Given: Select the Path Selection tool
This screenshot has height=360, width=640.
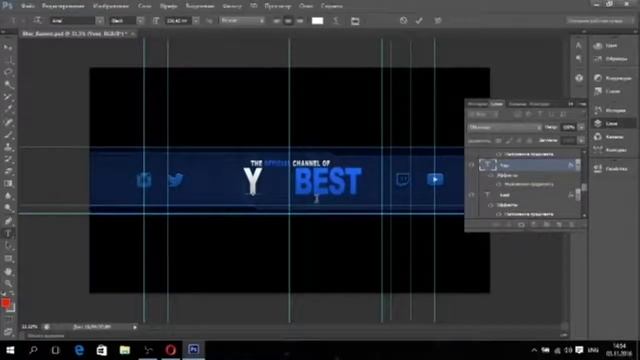Looking at the screenshot, I should [8, 246].
